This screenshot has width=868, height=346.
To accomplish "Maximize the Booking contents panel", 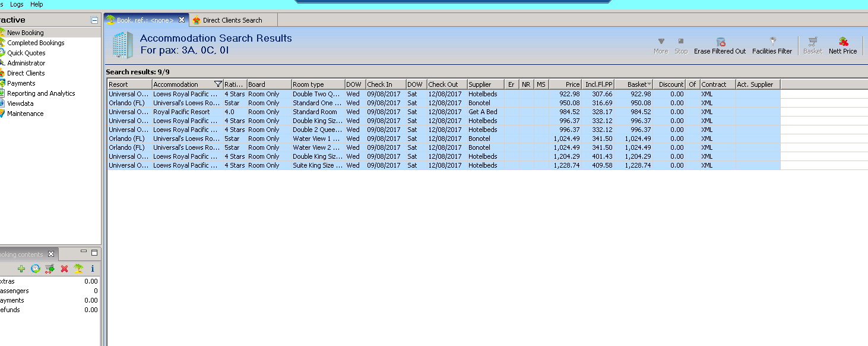I will coord(94,252).
